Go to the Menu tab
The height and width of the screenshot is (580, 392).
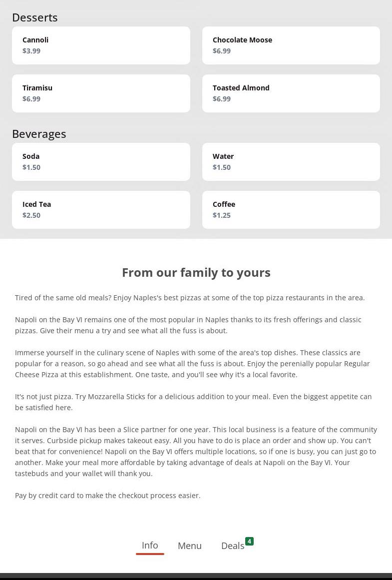pyautogui.click(x=190, y=546)
